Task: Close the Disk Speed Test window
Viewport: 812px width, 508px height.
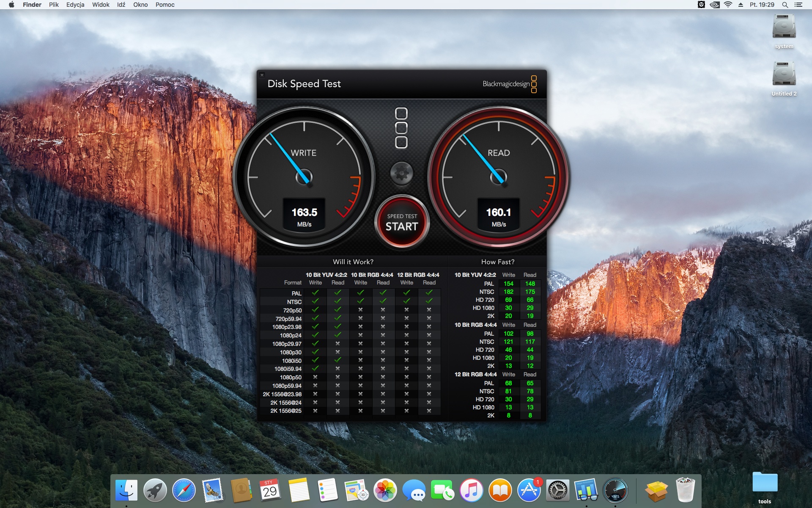Action: (262, 75)
